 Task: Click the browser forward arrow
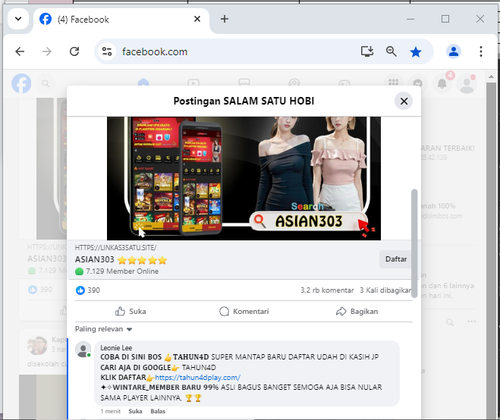click(47, 52)
